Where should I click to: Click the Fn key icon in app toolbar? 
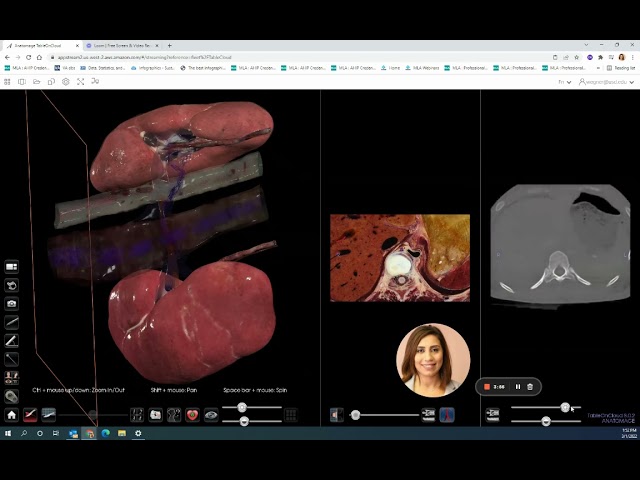point(95,82)
